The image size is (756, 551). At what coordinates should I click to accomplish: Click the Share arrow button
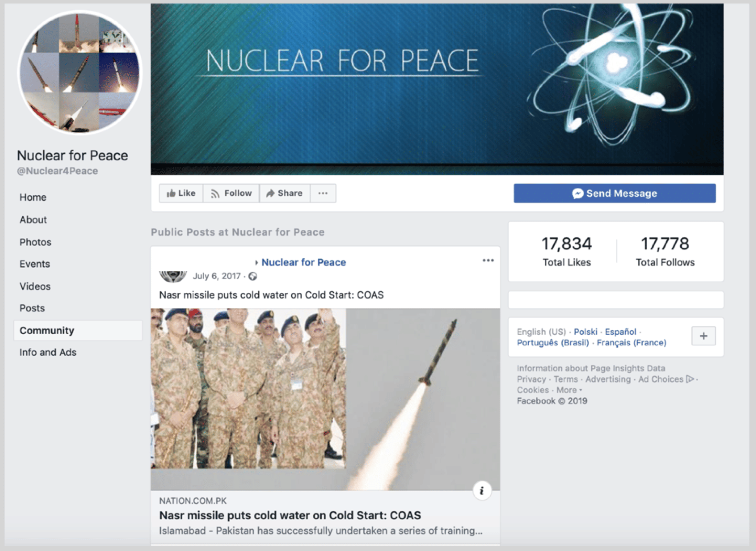(x=284, y=193)
